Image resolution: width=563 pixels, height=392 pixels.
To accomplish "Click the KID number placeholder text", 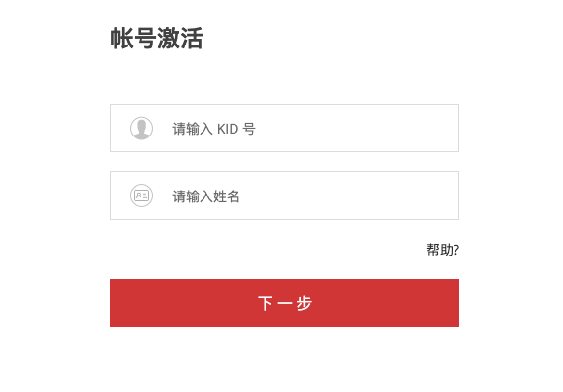I will point(214,129).
